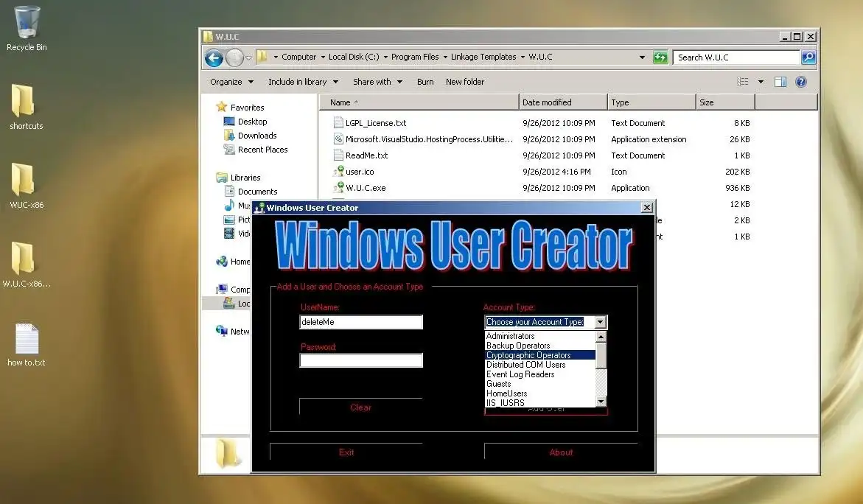Viewport: 863px width, 504px height.
Task: Expand the address bar history dropdown
Action: pos(642,57)
